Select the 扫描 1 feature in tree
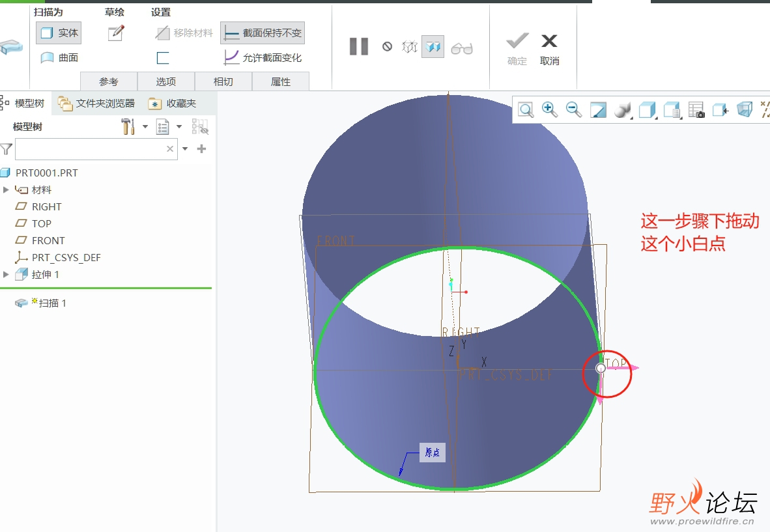 point(40,303)
